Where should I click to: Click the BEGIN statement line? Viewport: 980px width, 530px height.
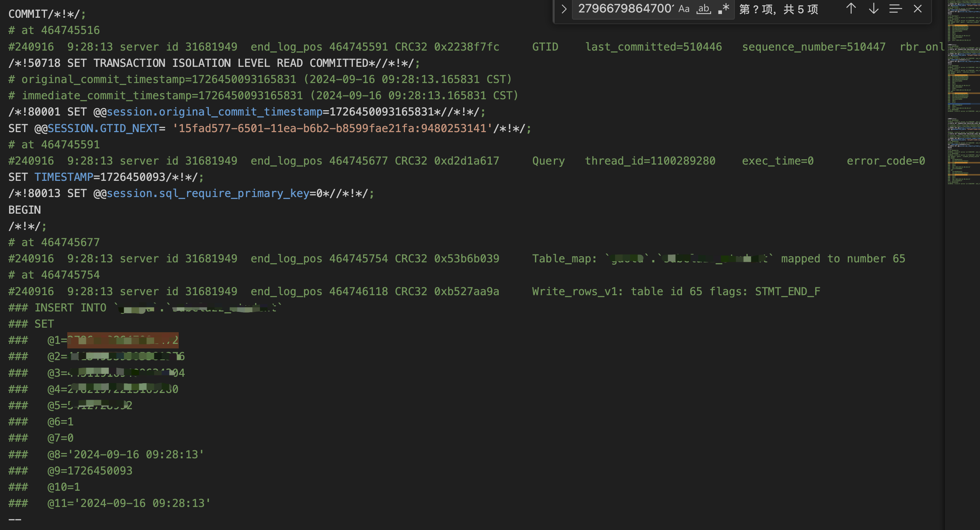[25, 210]
